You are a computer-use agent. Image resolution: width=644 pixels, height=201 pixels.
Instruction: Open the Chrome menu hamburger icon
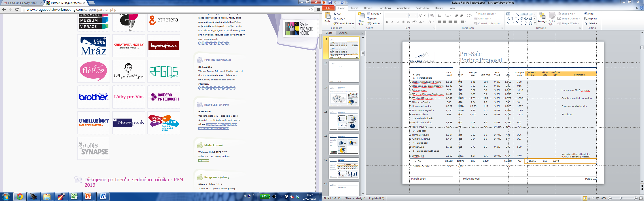coord(318,9)
